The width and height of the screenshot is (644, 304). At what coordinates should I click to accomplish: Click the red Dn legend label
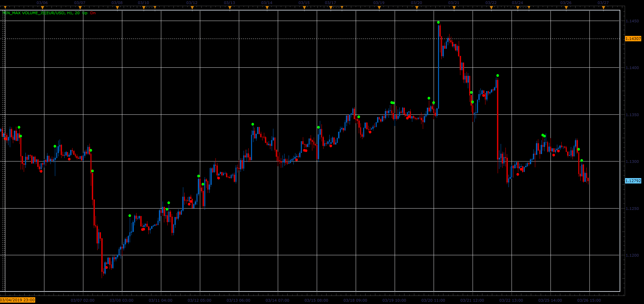click(x=93, y=13)
